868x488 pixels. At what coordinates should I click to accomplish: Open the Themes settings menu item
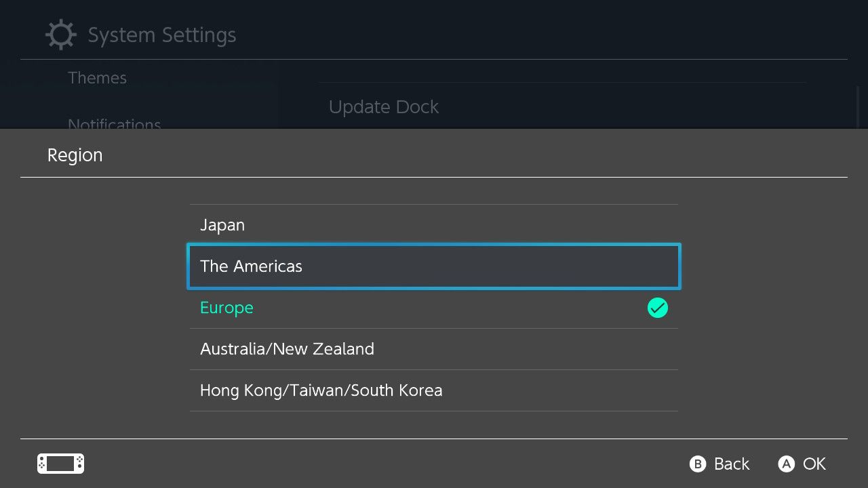pos(97,78)
